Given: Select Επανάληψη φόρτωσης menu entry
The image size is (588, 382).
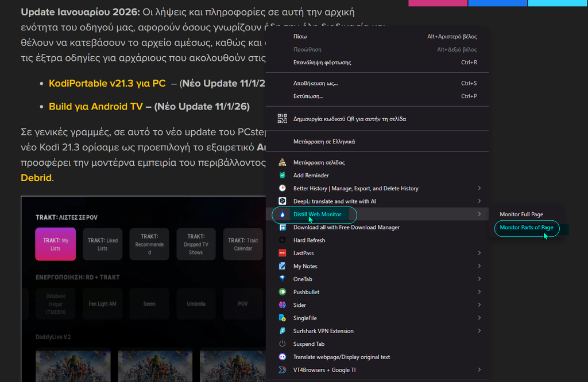Looking at the screenshot, I should click(377, 62).
